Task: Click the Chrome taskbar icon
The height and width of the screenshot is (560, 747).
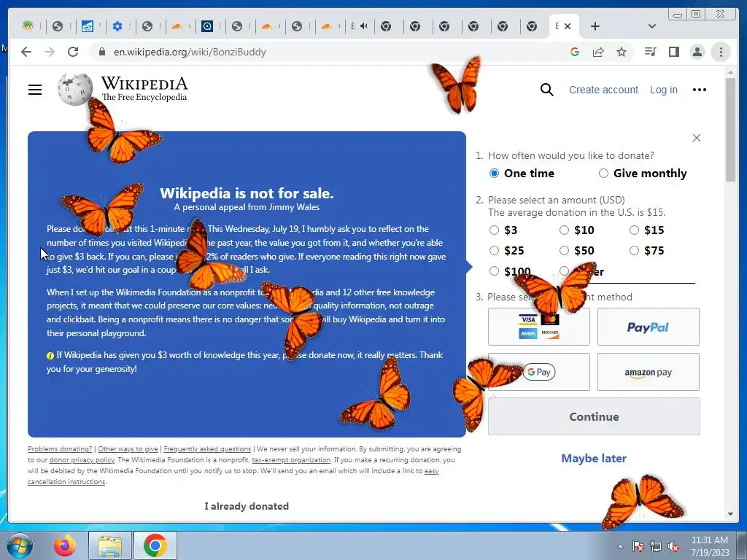Action: (x=155, y=545)
